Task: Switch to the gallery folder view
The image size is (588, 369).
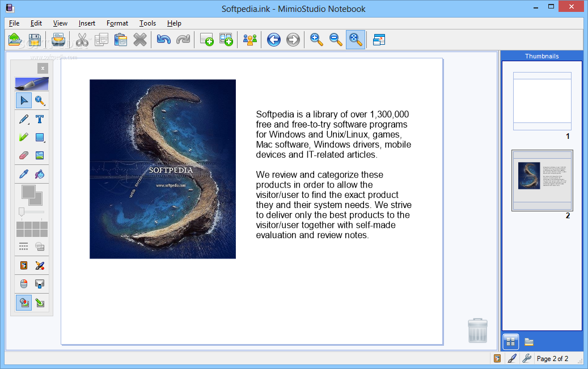Action: pyautogui.click(x=529, y=342)
